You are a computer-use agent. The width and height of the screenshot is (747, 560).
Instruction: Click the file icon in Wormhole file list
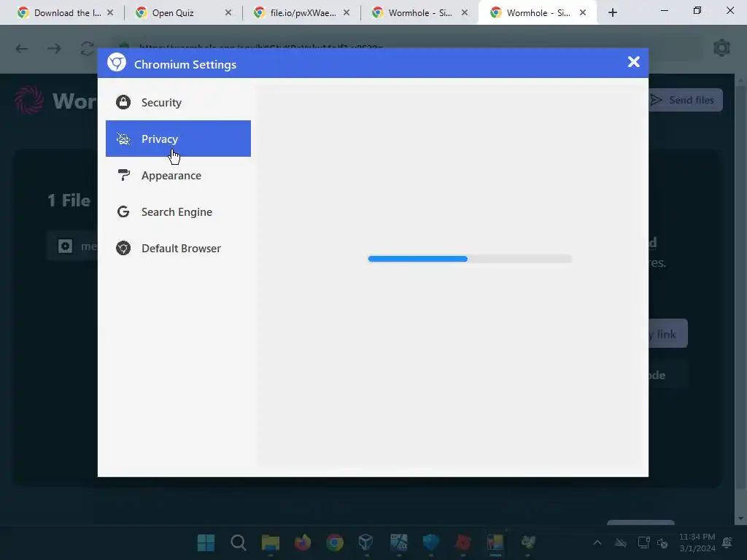pyautogui.click(x=65, y=246)
